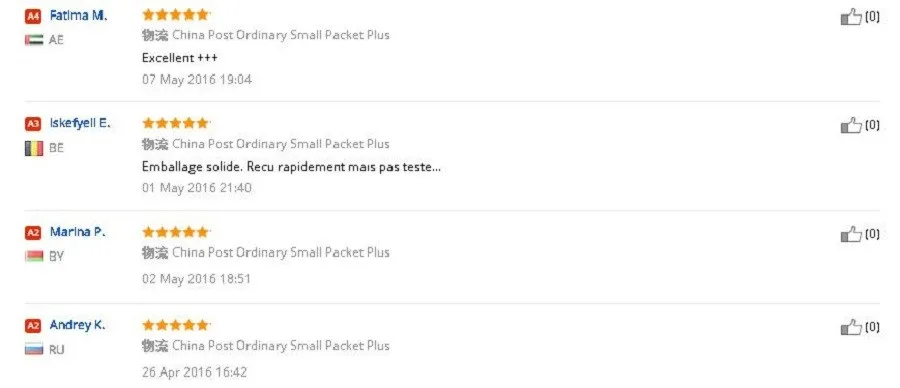900x388 pixels.
Task: Mark Andrey K.'s review as helpful
Action: point(851,327)
